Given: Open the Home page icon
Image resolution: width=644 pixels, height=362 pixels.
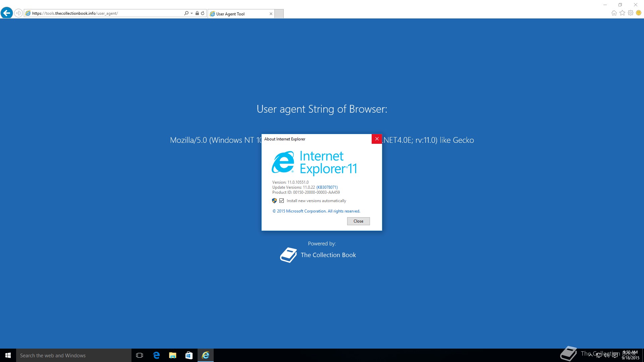Looking at the screenshot, I should click(614, 13).
